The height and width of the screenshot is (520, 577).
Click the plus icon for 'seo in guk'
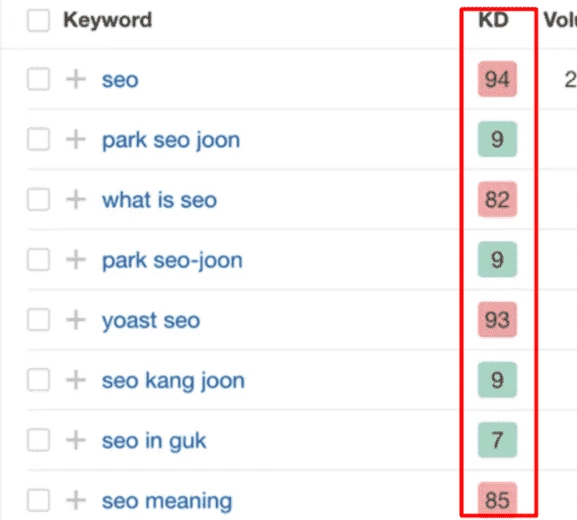(76, 440)
